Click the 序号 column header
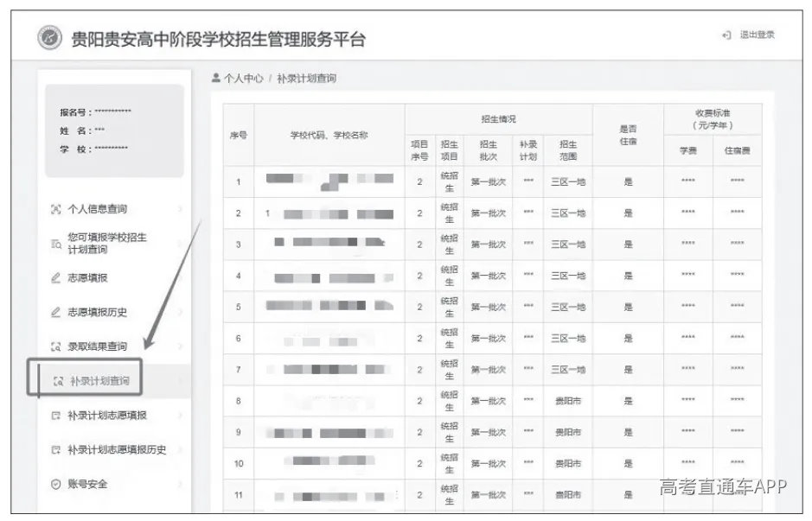Image resolution: width=812 pixels, height=521 pixels. click(238, 135)
